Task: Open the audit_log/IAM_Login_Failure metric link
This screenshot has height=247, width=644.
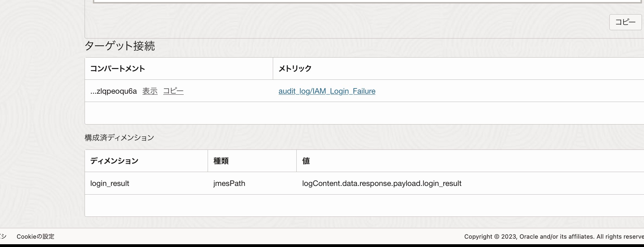Action: tap(327, 91)
